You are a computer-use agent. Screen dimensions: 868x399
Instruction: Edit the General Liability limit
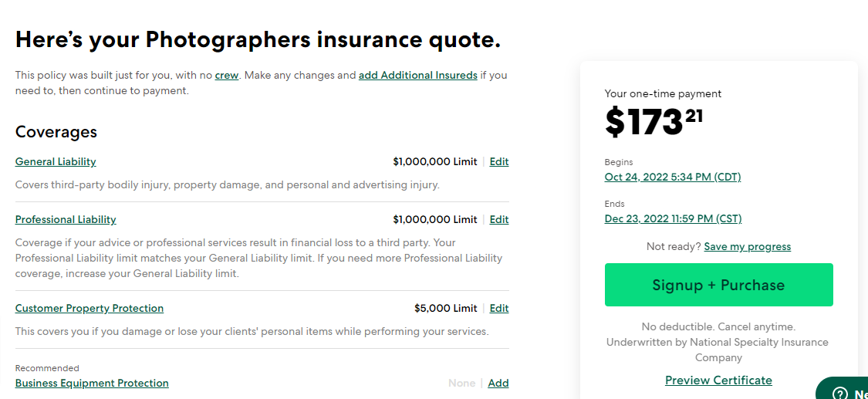[x=499, y=161]
